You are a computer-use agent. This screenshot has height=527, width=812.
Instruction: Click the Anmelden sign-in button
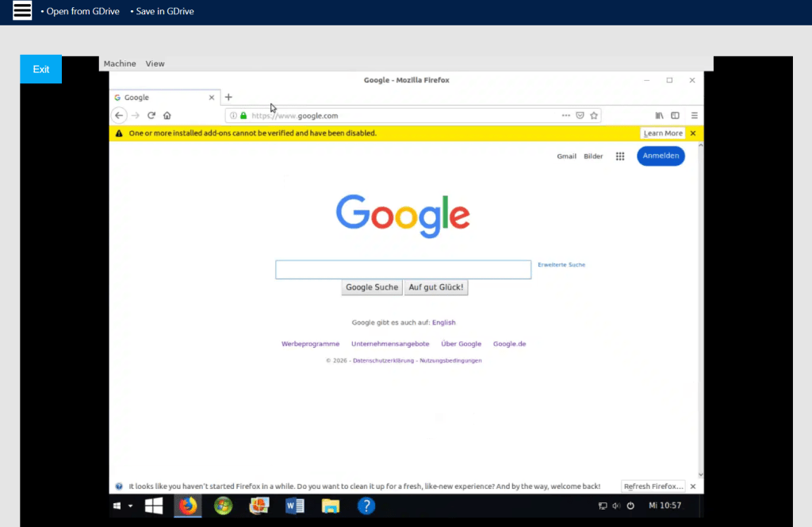661,156
